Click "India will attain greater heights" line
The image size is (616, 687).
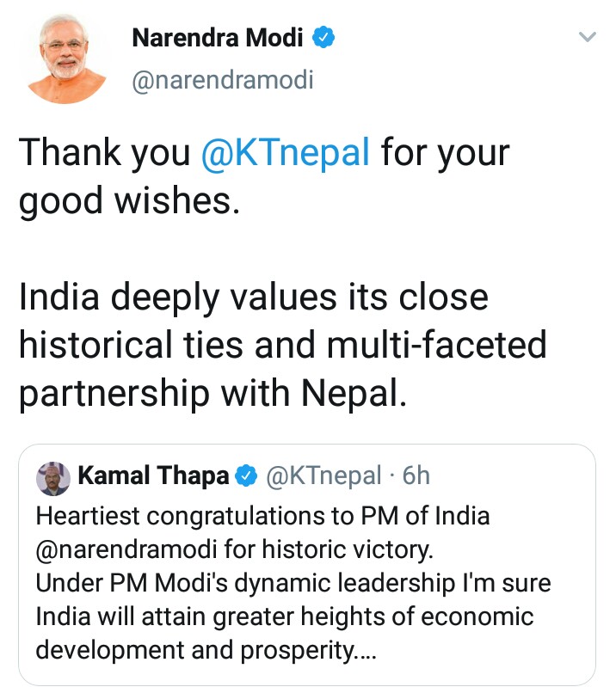(284, 617)
